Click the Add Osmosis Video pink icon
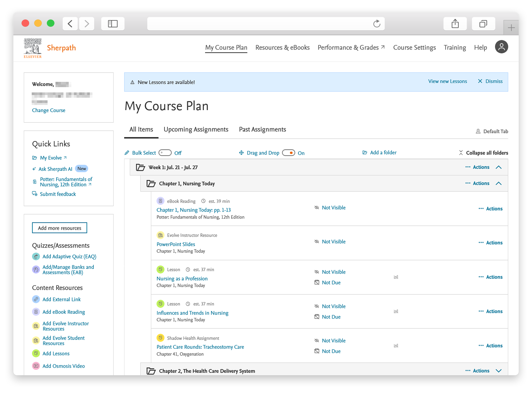The image size is (532, 401). (36, 366)
